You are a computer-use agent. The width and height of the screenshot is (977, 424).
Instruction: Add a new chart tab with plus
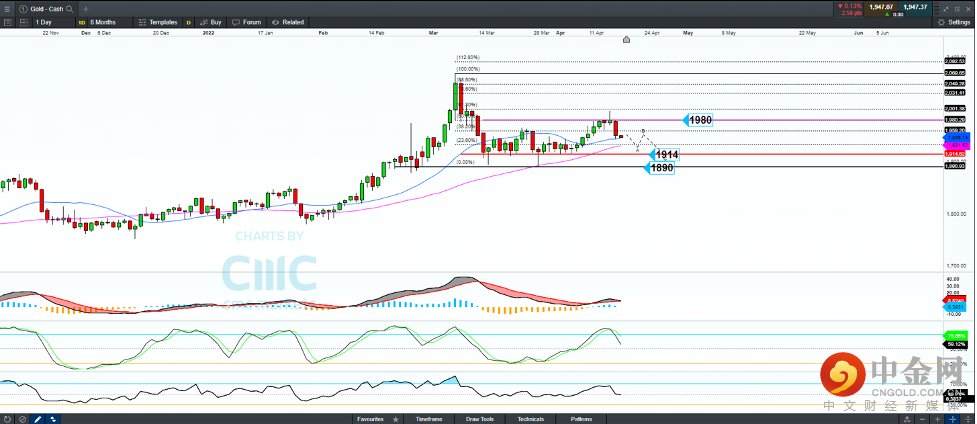click(85, 9)
